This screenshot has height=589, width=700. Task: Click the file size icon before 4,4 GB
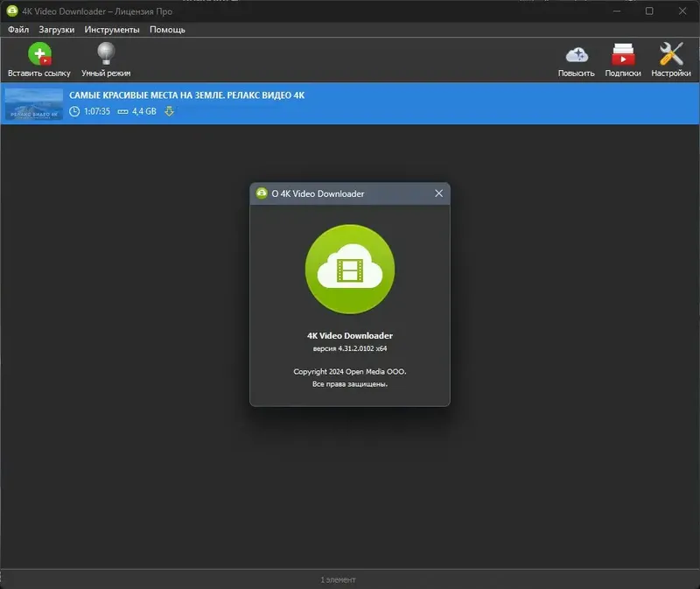122,112
